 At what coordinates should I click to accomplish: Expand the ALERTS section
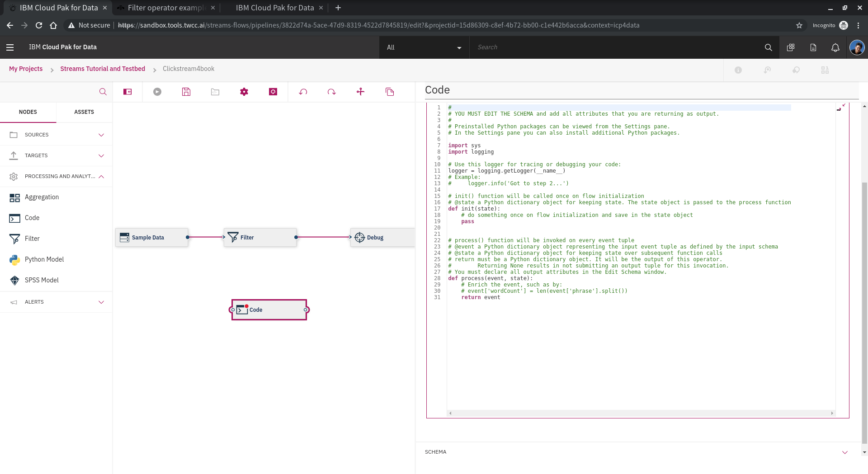[x=56, y=302]
